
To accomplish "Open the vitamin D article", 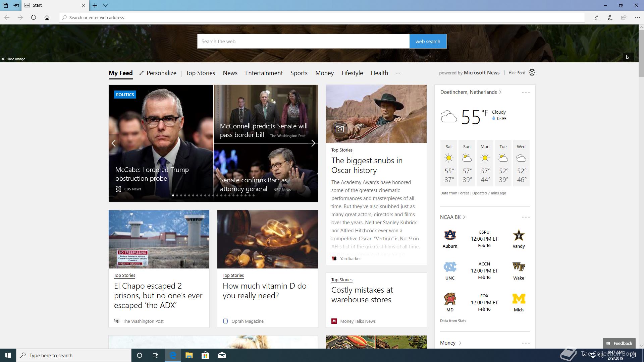I will pos(265,291).
